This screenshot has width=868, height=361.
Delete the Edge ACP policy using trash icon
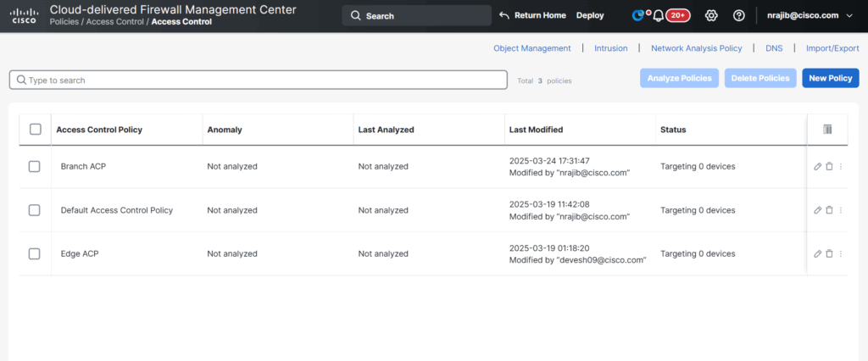[x=829, y=253]
